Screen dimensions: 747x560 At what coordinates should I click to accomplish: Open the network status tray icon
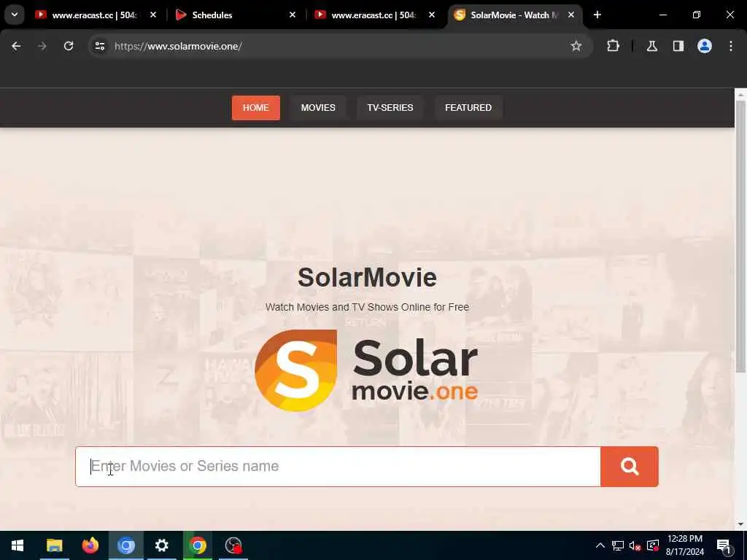click(617, 545)
